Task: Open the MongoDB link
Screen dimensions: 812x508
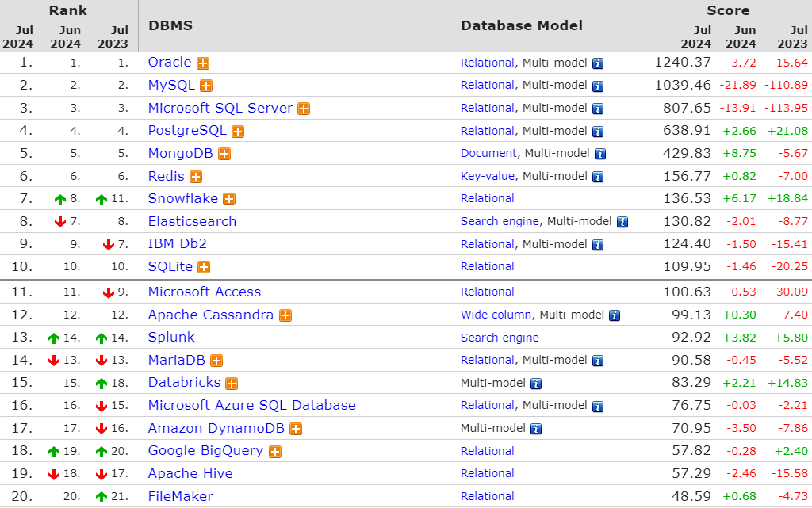Action: (x=180, y=154)
